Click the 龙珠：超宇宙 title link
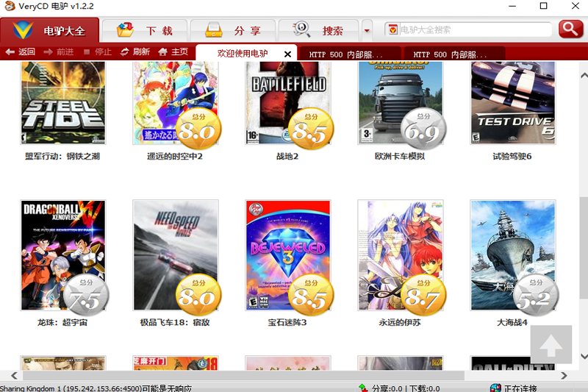Viewport: 588px width, 392px height. [x=62, y=323]
